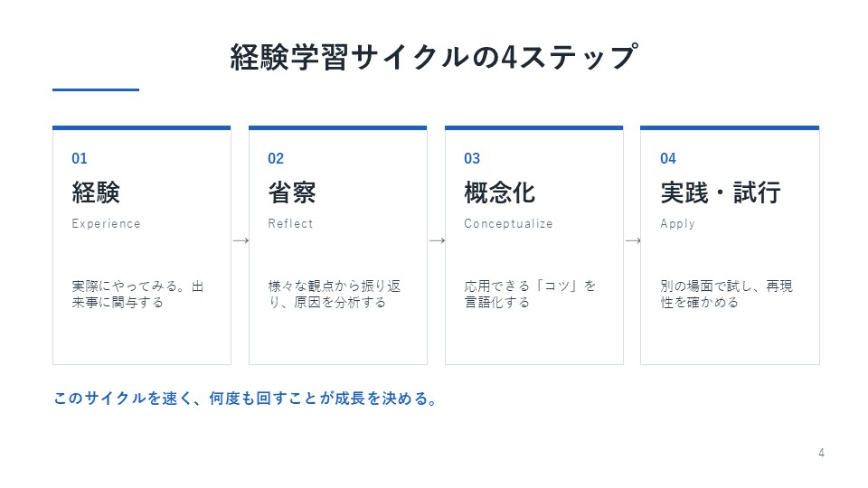Select the Reflect subtitle text

[x=290, y=223]
